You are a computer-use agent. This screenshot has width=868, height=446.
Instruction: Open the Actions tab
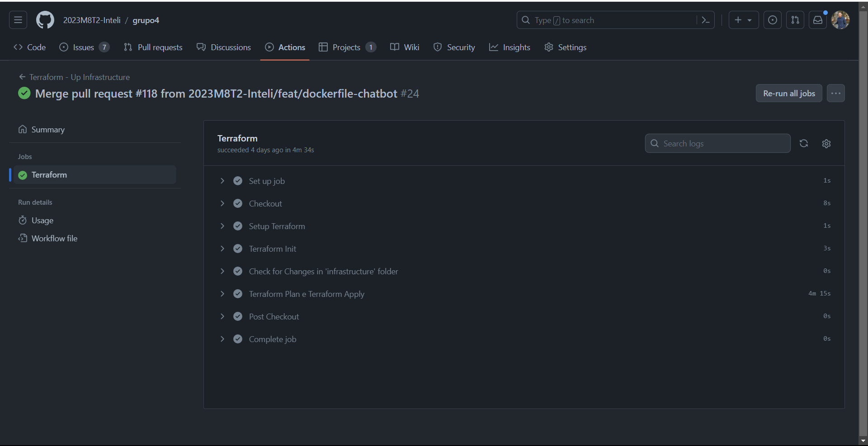click(285, 47)
